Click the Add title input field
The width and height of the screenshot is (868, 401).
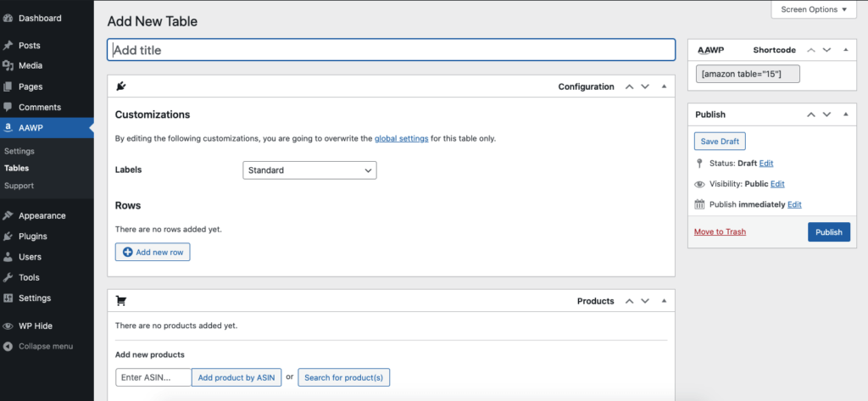pyautogui.click(x=391, y=50)
